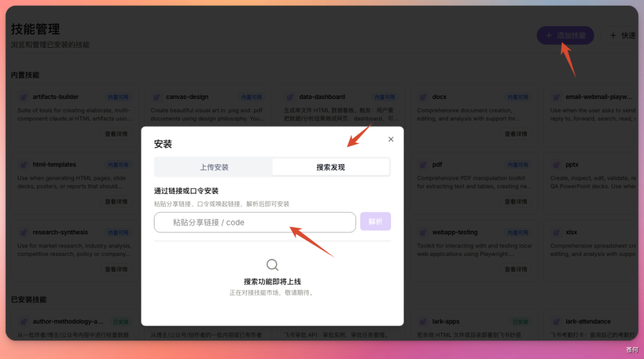Viewport: 644px width, 359px height.
Task: Click the 通过链接或口令安装 label
Action: pos(186,191)
